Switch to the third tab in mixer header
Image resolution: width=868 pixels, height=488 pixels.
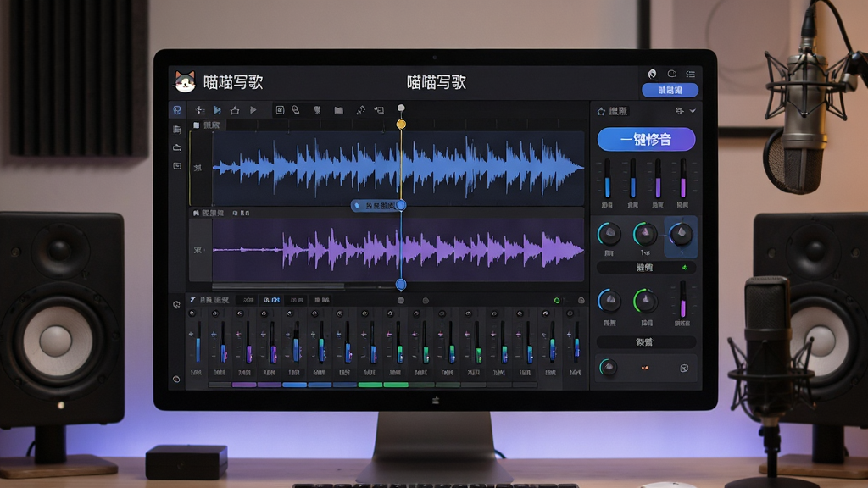(298, 300)
